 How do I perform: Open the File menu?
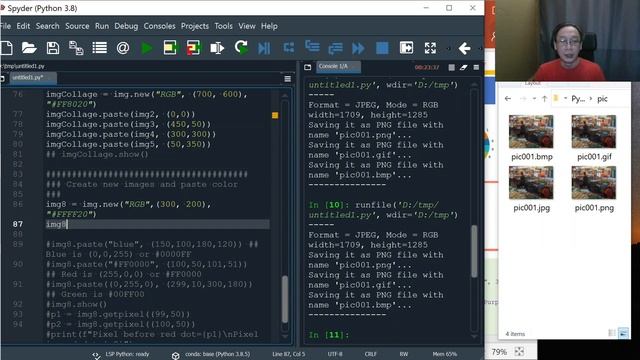click(x=6, y=26)
